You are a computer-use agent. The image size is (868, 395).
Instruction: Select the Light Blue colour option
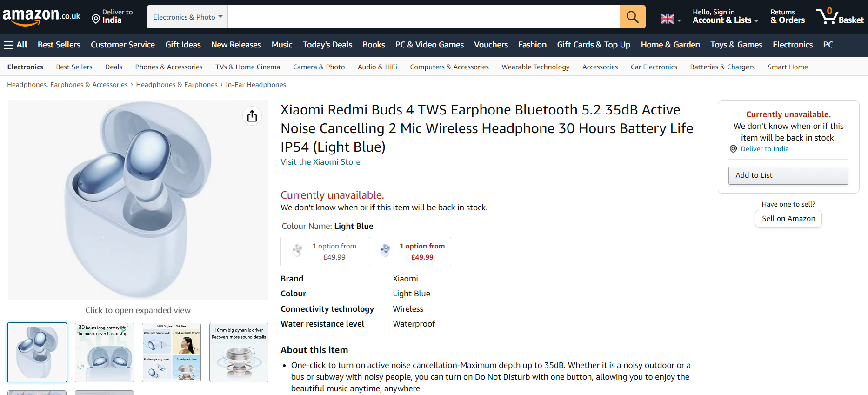pos(409,252)
